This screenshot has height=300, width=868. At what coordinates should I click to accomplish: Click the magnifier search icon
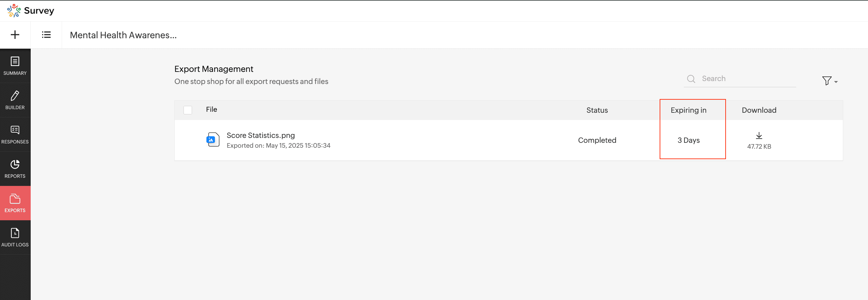pyautogui.click(x=691, y=79)
